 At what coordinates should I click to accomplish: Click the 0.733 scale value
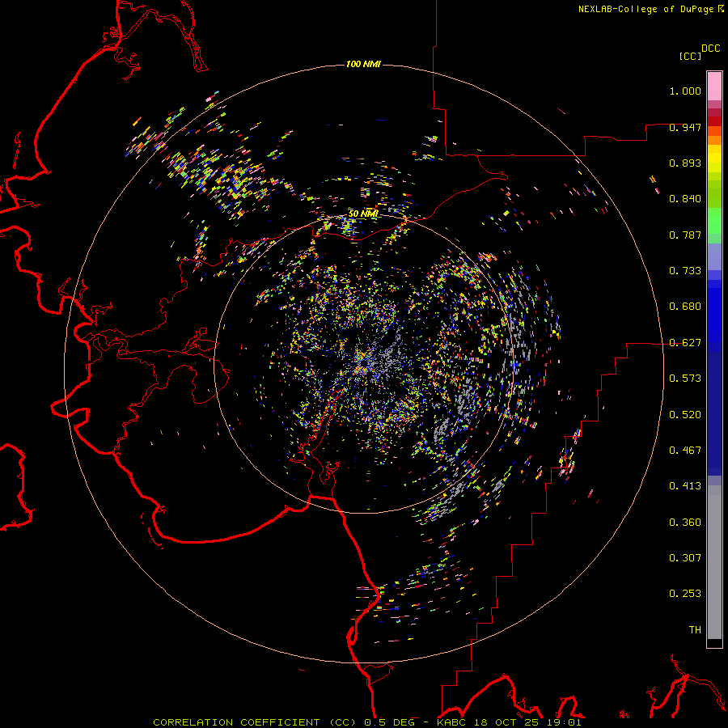[685, 271]
